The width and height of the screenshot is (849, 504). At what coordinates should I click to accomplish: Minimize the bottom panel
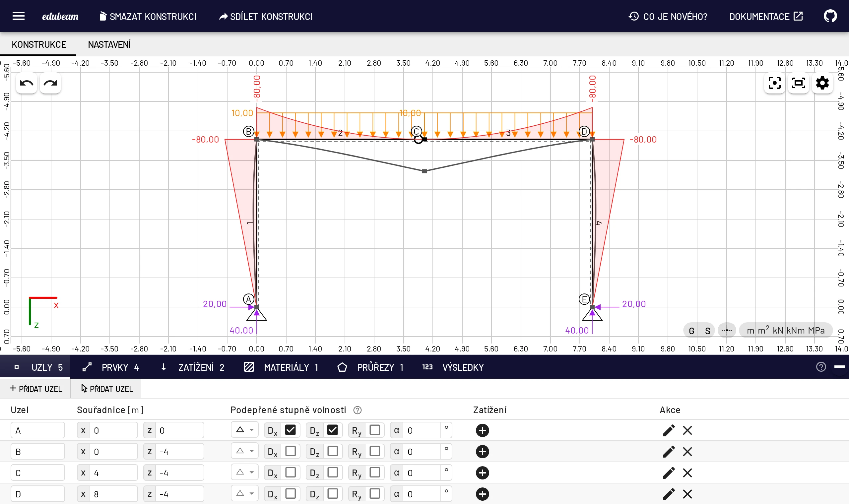coord(839,367)
